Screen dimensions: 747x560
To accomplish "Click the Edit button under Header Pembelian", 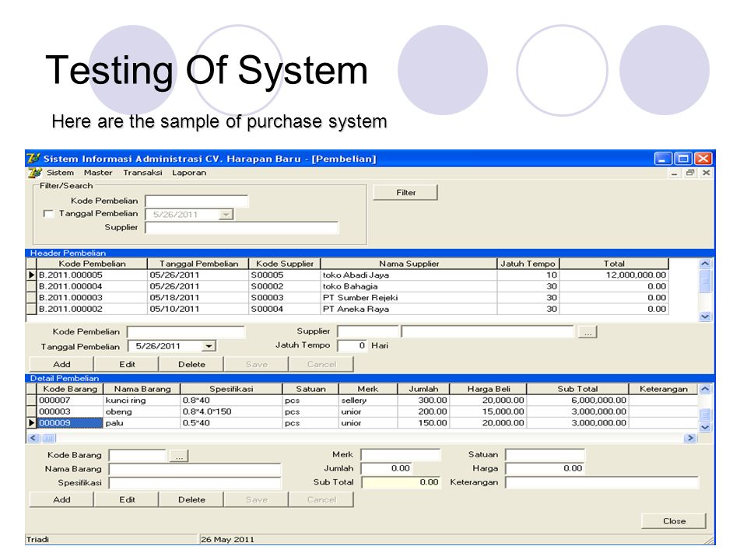I will [127, 364].
